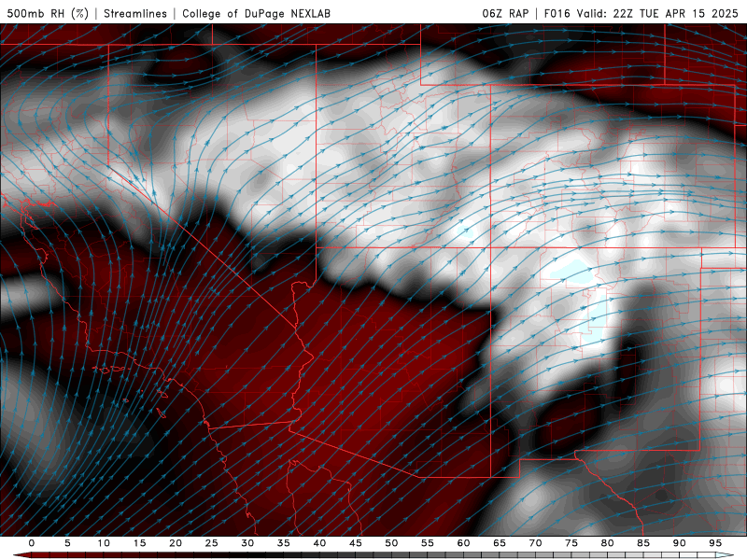The width and height of the screenshot is (747, 560).
Task: Click 'F016 Valid: 22Z TUE APR 15 2025'
Action: 641,13
